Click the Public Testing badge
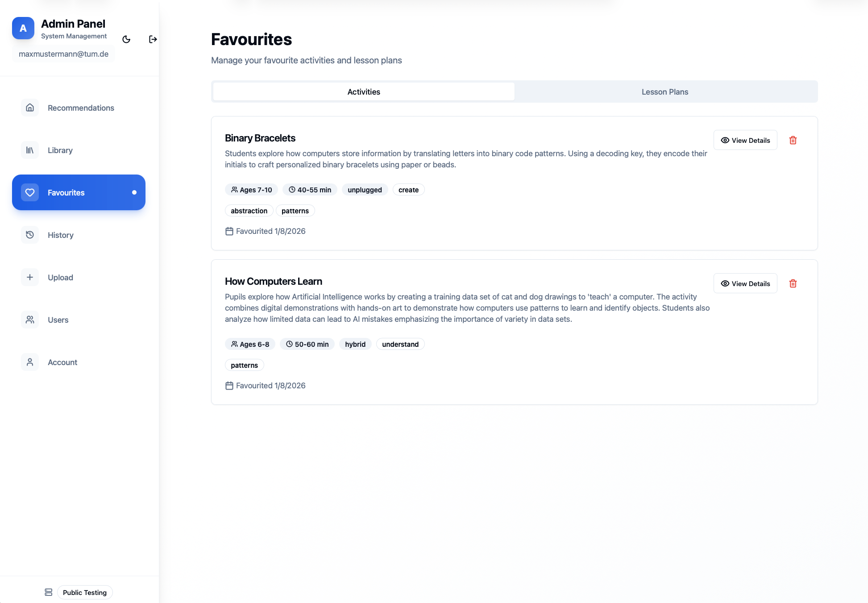This screenshot has height=603, width=868. [x=85, y=592]
